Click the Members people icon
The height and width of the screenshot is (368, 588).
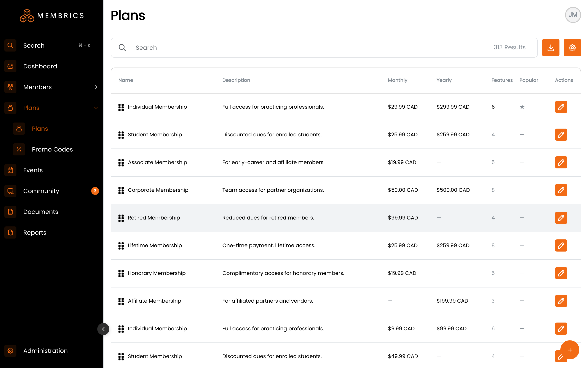(10, 87)
